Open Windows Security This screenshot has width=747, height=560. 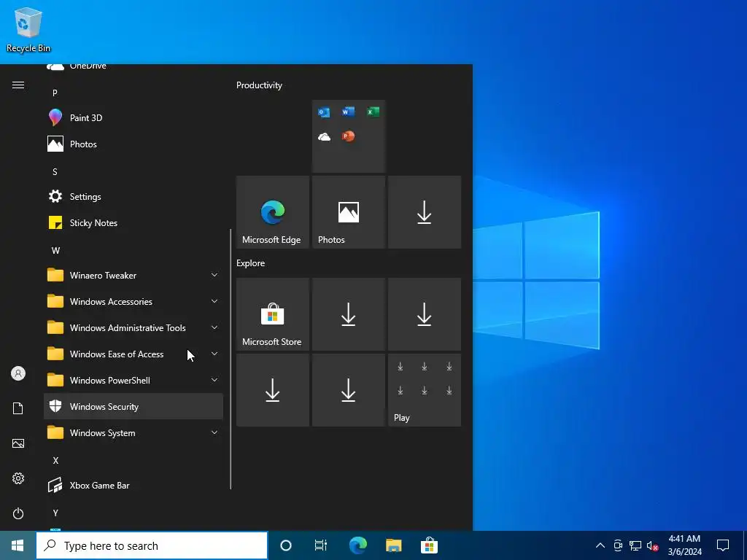pos(133,406)
